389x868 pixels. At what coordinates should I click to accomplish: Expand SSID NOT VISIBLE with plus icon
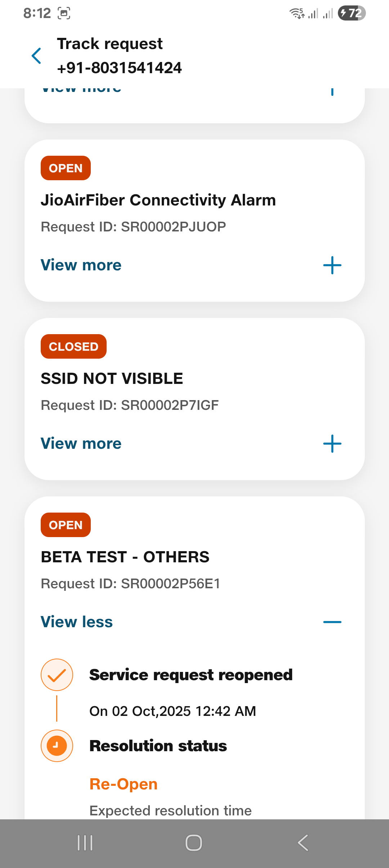coord(332,443)
